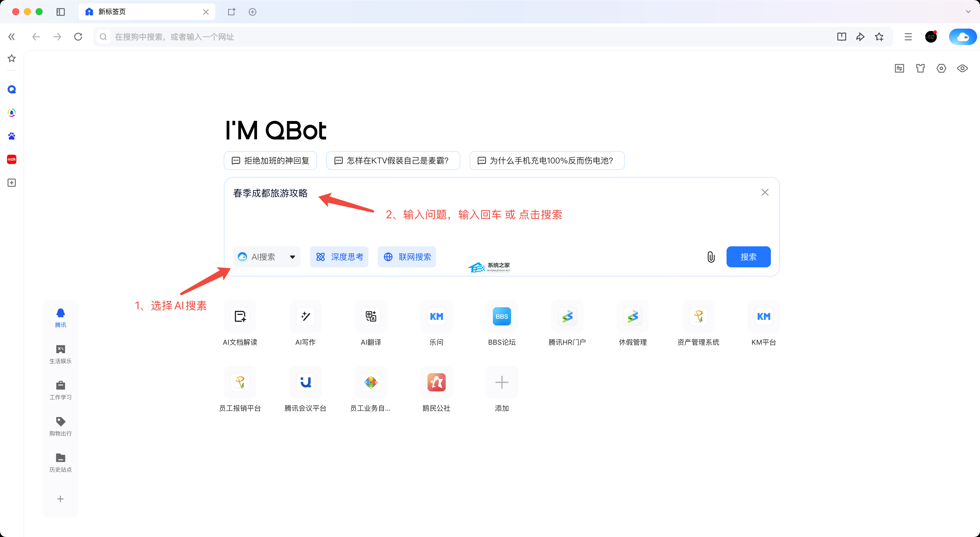The width and height of the screenshot is (980, 537).
Task: Open the 小红书 sidebar icon
Action: click(12, 159)
